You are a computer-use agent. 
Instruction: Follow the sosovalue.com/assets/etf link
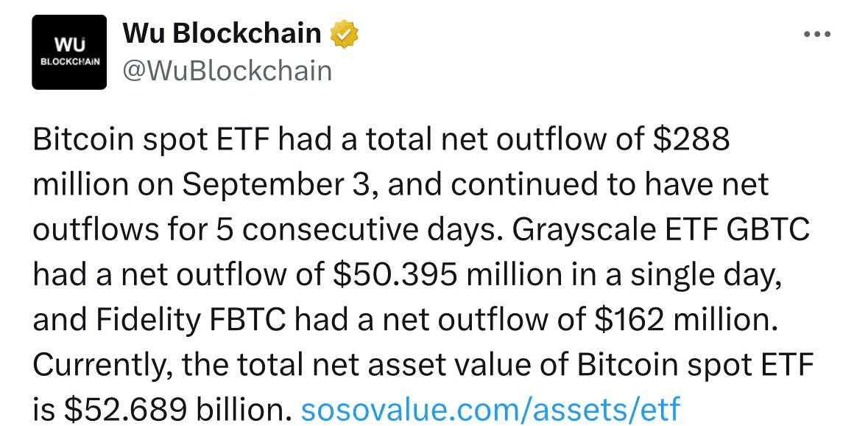(x=490, y=409)
